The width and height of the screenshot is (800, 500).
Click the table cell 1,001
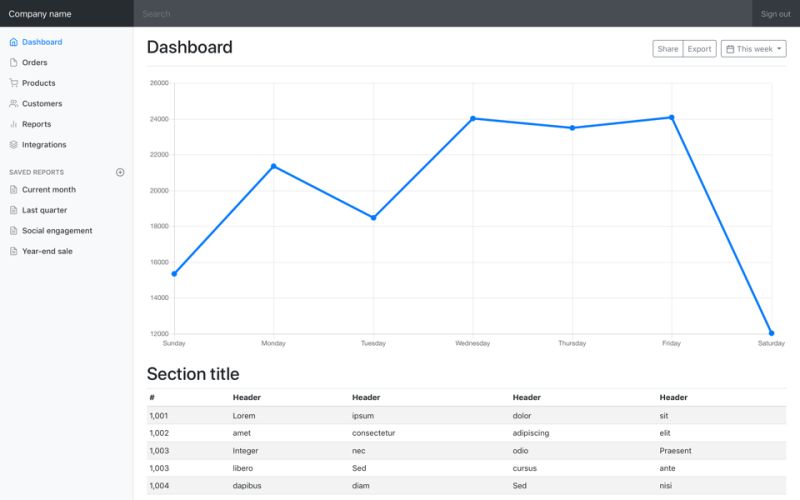click(159, 416)
